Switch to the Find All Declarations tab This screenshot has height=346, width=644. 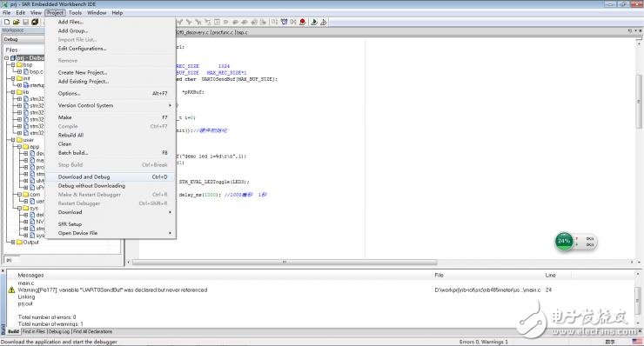(92, 331)
